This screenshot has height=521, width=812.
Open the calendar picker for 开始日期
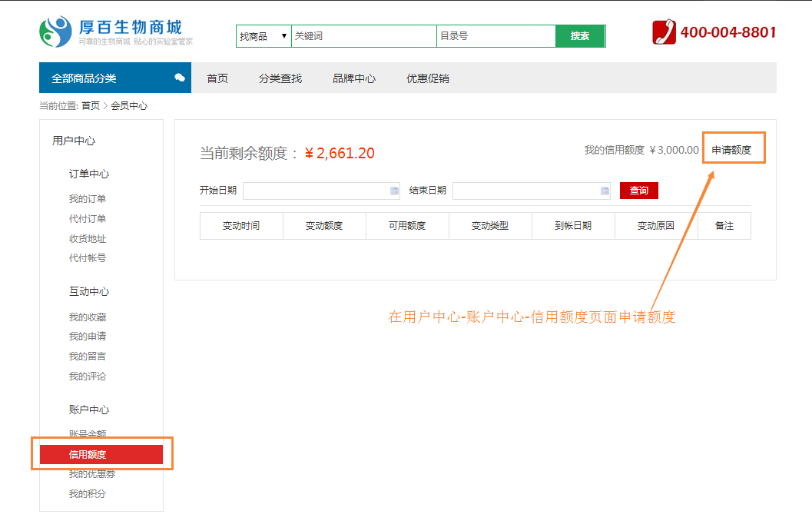(x=394, y=191)
